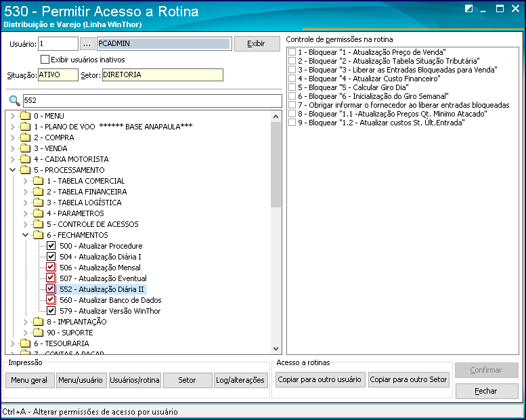Click folder icon of 4 - PARAMETROS
This screenshot has height=420, width=526.
tap(38, 213)
